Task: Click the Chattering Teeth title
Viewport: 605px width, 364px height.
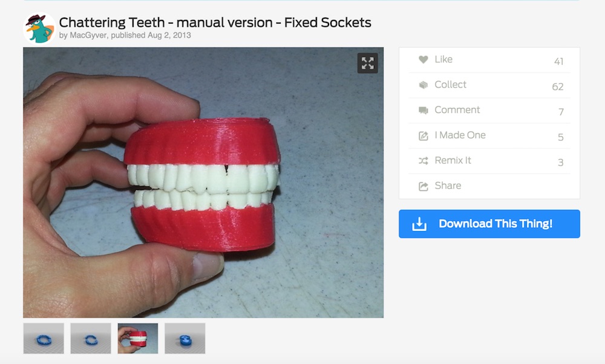Action: click(x=215, y=22)
